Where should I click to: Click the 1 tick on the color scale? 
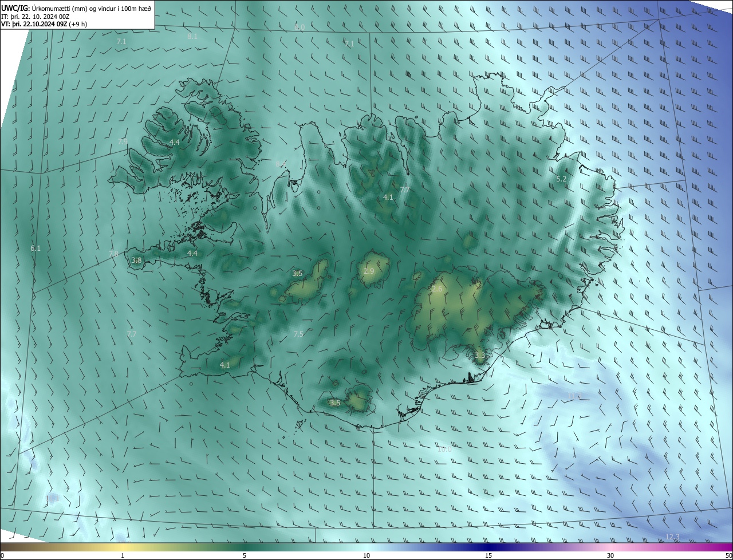(x=123, y=555)
